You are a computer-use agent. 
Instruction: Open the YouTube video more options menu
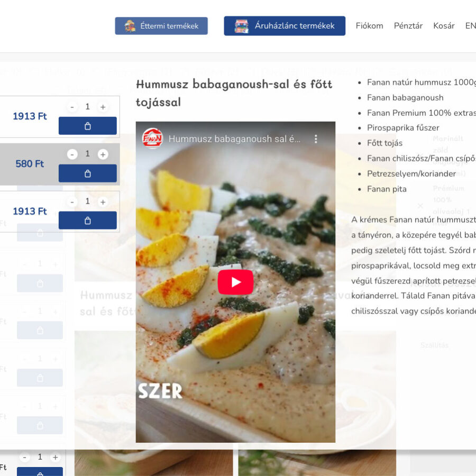(x=316, y=139)
